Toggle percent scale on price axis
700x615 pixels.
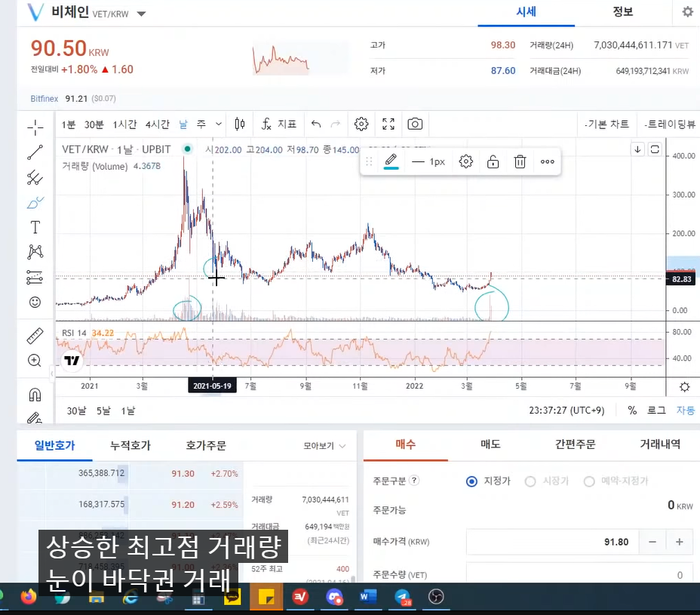tap(632, 411)
